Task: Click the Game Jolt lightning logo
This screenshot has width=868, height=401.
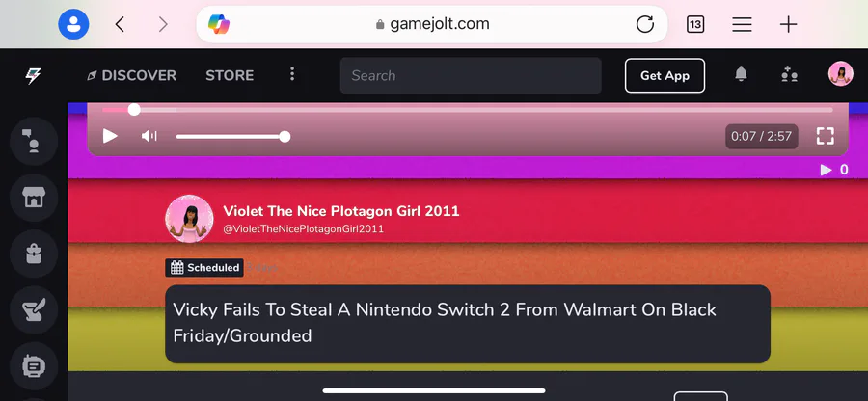Action: pos(33,76)
